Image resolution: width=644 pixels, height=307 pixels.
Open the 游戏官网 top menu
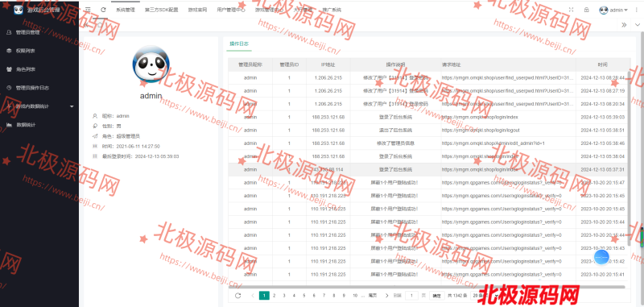[x=197, y=10]
